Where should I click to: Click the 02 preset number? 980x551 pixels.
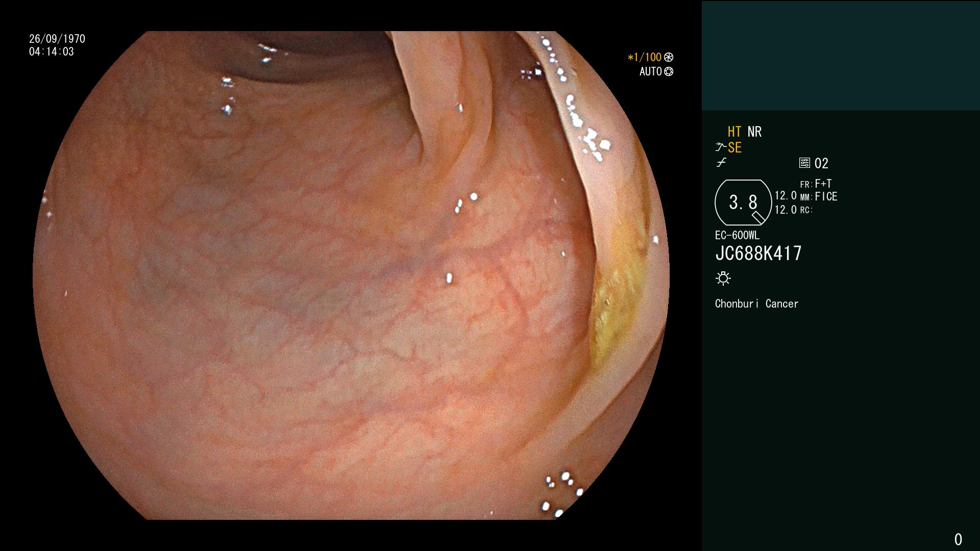[x=821, y=164]
